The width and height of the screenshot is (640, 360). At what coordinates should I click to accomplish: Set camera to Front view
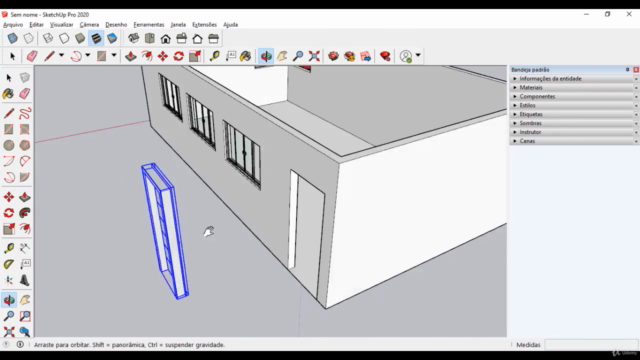coord(166,39)
